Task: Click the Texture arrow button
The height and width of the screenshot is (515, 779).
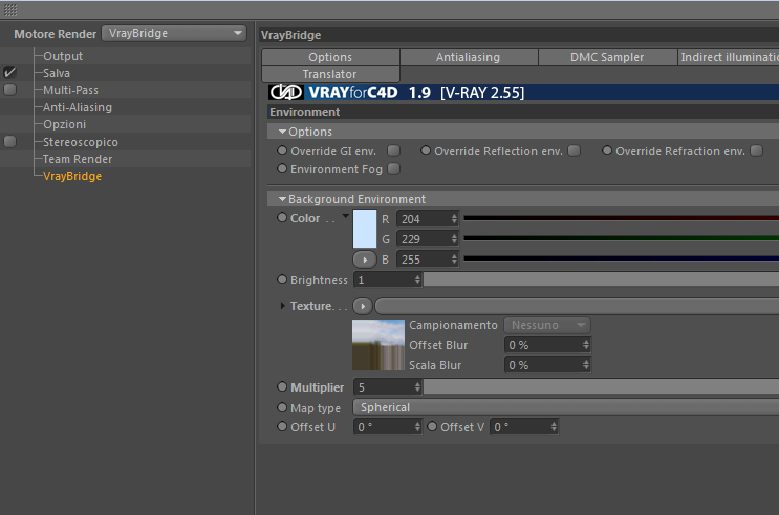Action: click(x=363, y=306)
